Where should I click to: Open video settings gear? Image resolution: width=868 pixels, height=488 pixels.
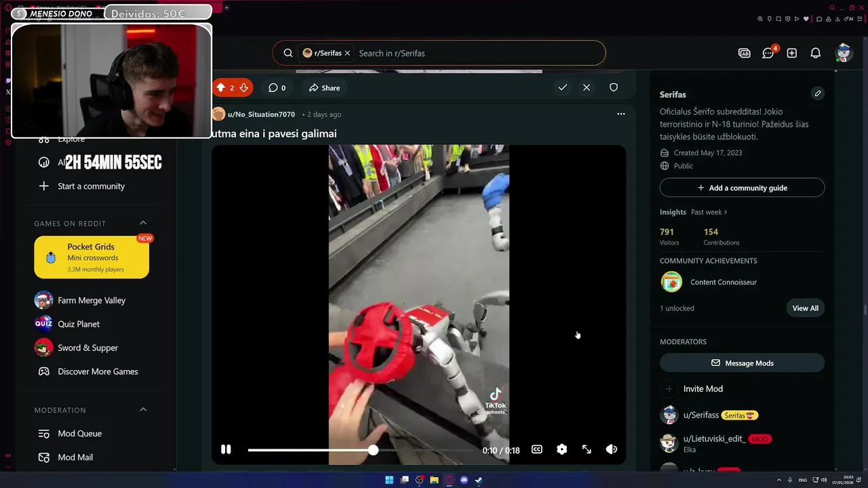[x=561, y=449]
